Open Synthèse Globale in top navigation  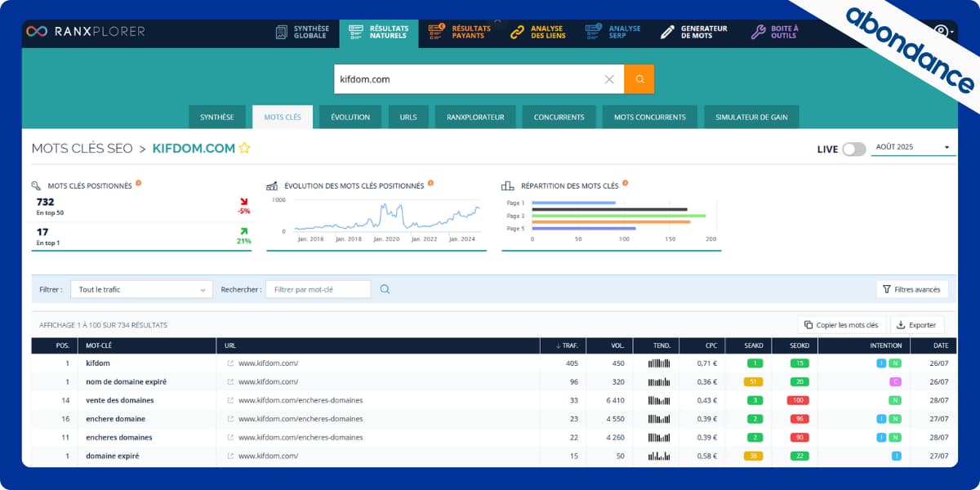(302, 32)
